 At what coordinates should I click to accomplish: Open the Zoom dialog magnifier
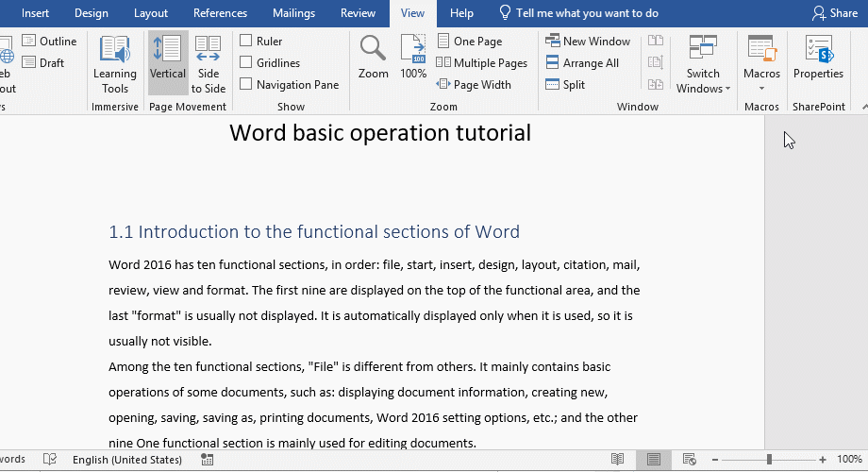[x=373, y=57]
